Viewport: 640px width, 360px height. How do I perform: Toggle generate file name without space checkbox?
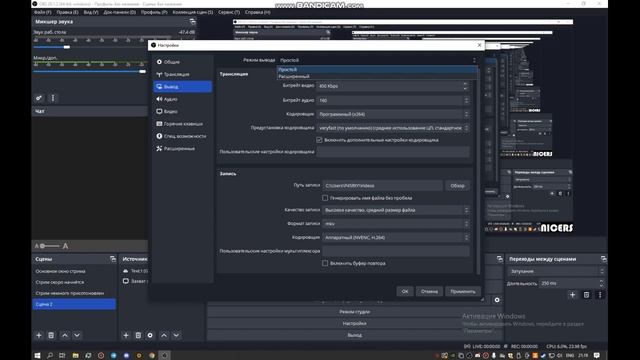tap(325, 198)
